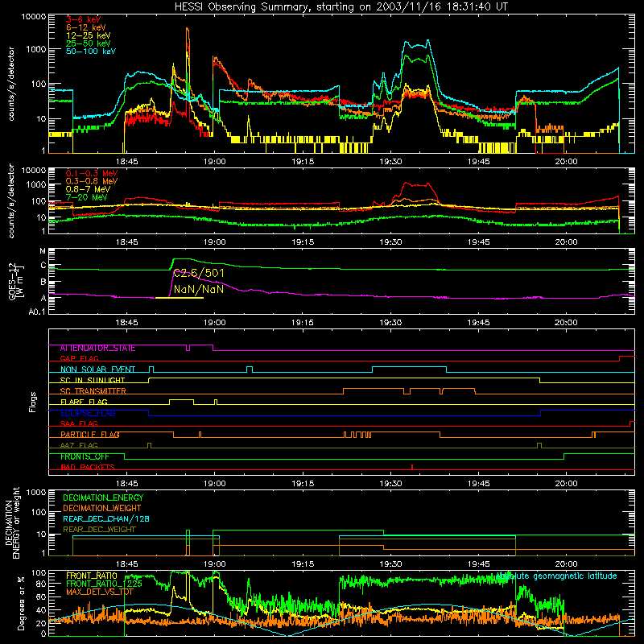The width and height of the screenshot is (644, 644).
Task: Click the M class tick label on GOES axis
Action: [x=43, y=250]
